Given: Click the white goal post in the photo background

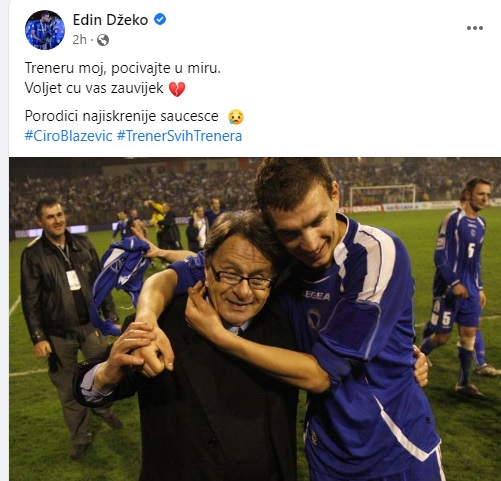Looking at the screenshot, I should coord(383,194).
